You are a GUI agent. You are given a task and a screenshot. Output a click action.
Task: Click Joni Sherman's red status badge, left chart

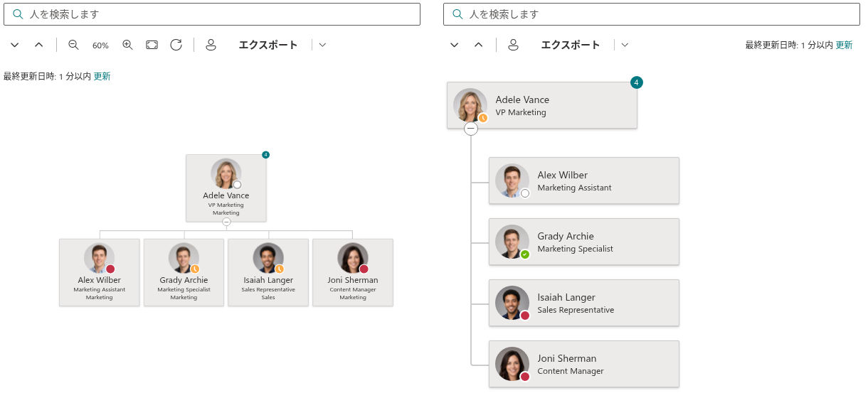[x=364, y=269]
